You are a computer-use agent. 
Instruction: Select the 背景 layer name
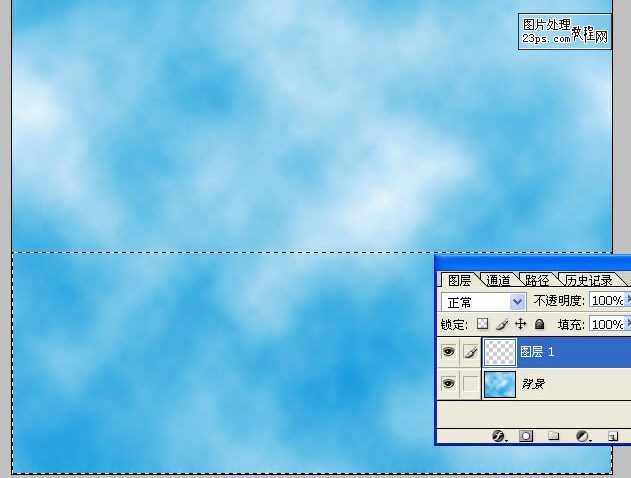pyautogui.click(x=533, y=384)
